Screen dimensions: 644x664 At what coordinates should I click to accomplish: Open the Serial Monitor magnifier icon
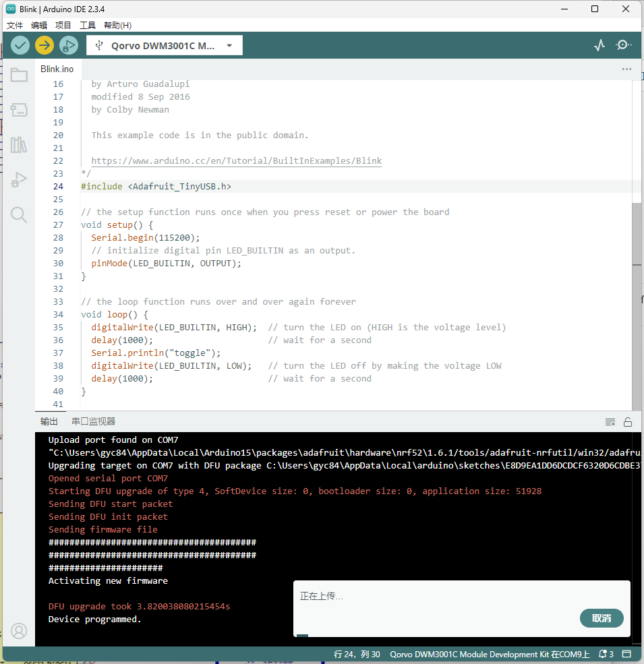623,45
